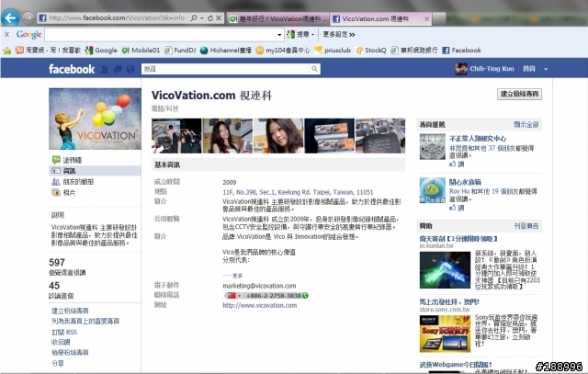Click the Facebook search magnifier button
Screen dimensions: 588x374
tap(314, 69)
